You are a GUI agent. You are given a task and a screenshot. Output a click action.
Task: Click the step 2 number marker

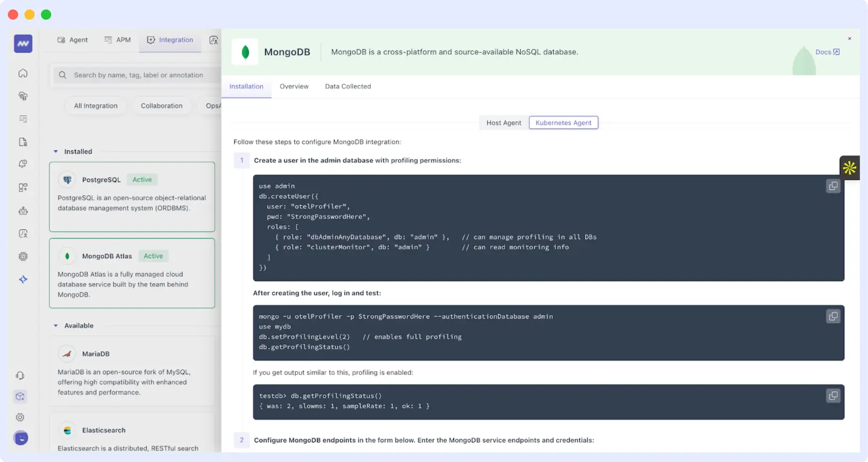[242, 440]
